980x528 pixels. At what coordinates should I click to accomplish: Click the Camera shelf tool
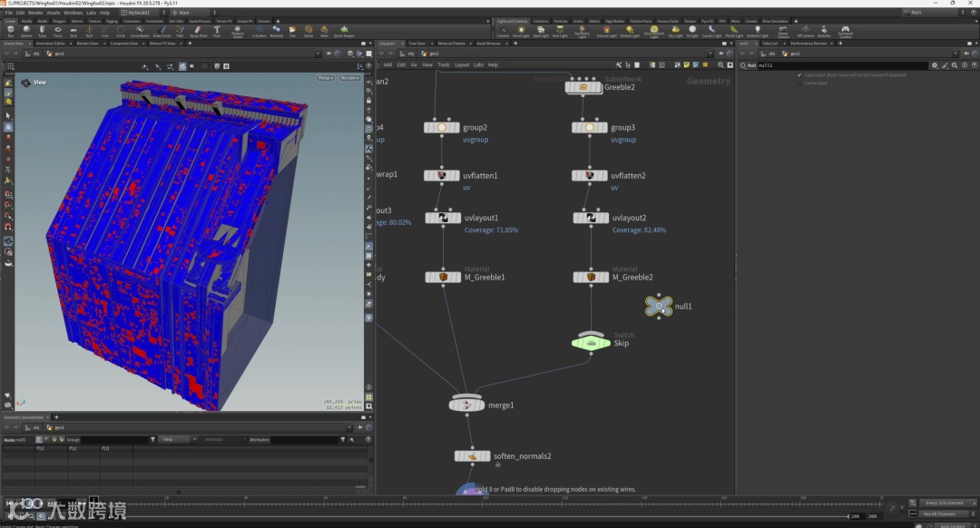click(x=503, y=31)
